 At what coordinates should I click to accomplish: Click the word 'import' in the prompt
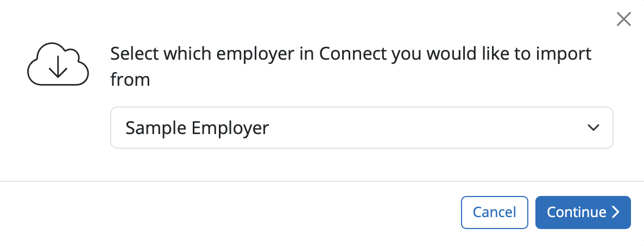(x=565, y=54)
